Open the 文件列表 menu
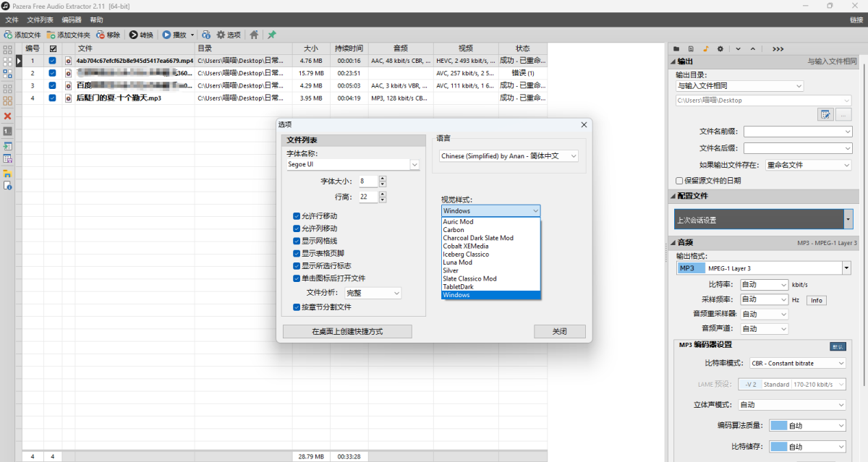 point(40,20)
